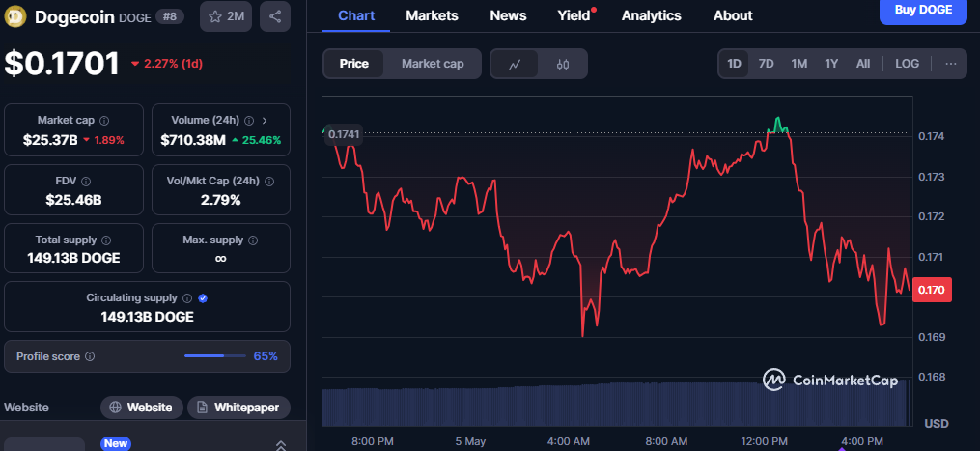Show Circulating supply info icon
This screenshot has width=980, height=451.
188,298
